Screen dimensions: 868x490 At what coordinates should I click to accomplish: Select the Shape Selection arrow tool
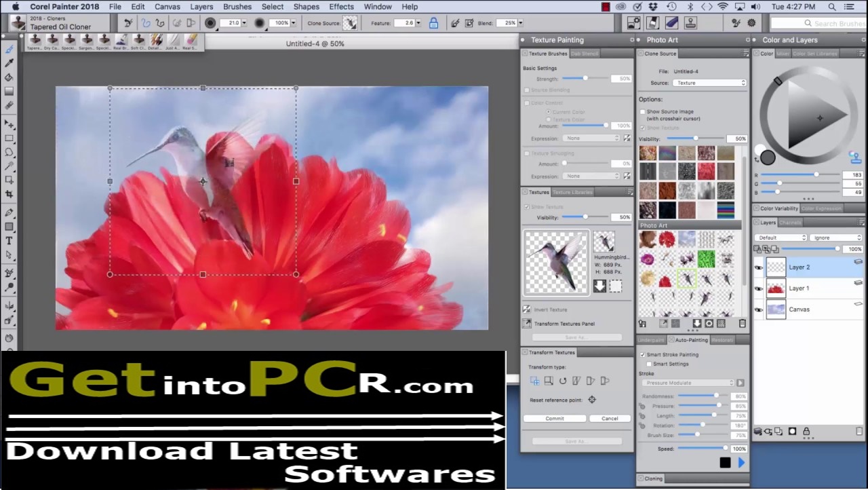9,255
